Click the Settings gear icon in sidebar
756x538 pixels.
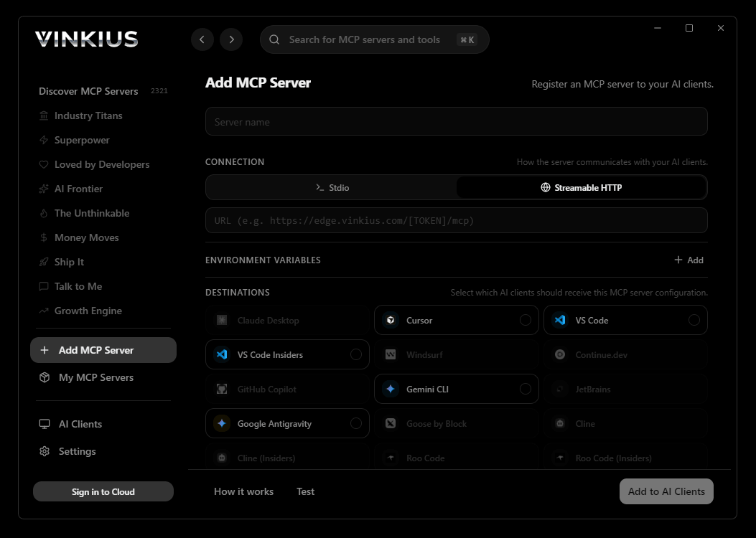tap(45, 451)
